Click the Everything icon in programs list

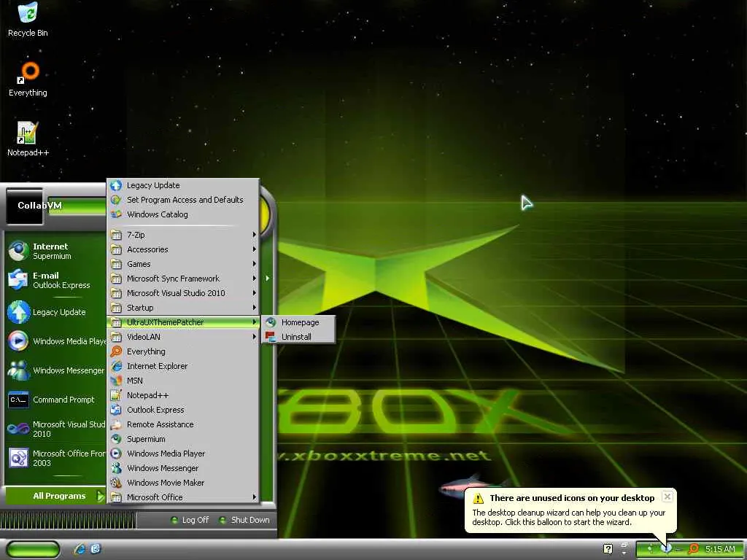coord(116,351)
